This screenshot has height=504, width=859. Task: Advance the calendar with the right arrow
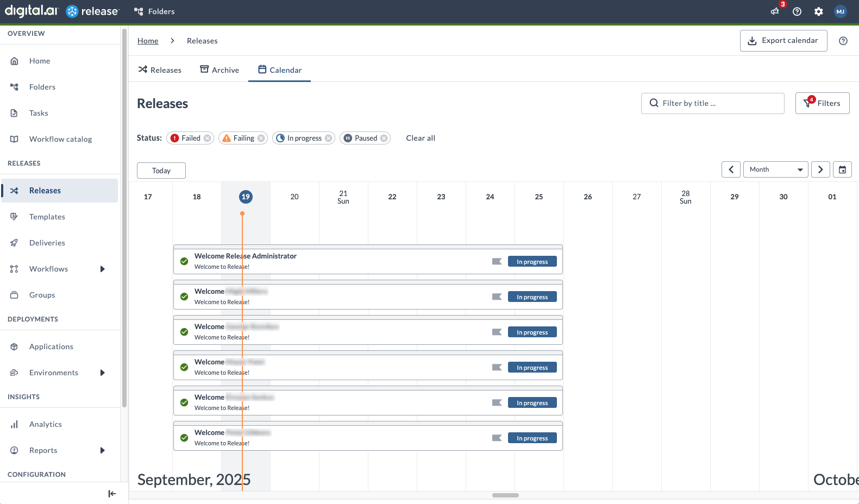coord(820,169)
